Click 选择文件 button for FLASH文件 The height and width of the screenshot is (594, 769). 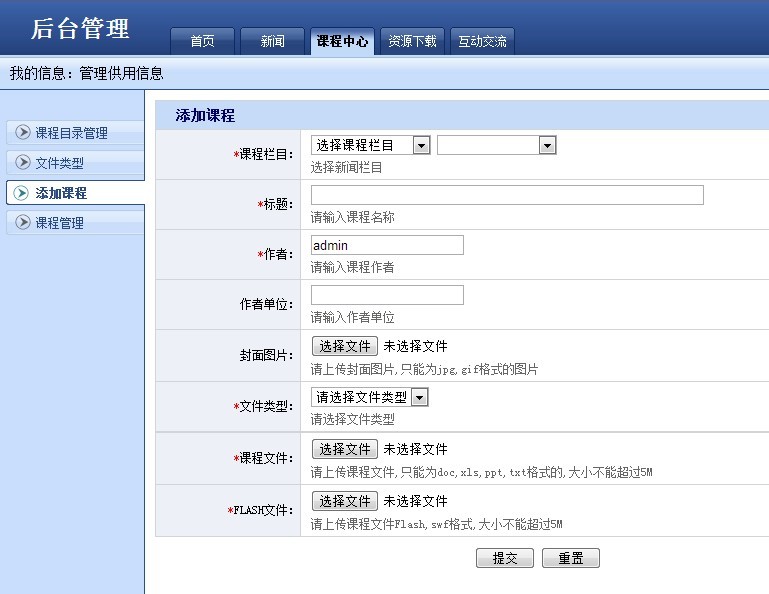(x=345, y=501)
